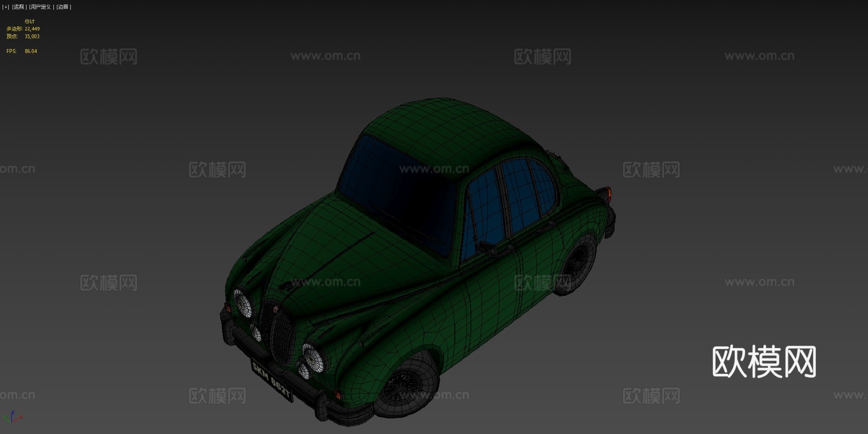Click the 顶点 vertex count statistic
The width and height of the screenshot is (868, 434).
(x=22, y=36)
